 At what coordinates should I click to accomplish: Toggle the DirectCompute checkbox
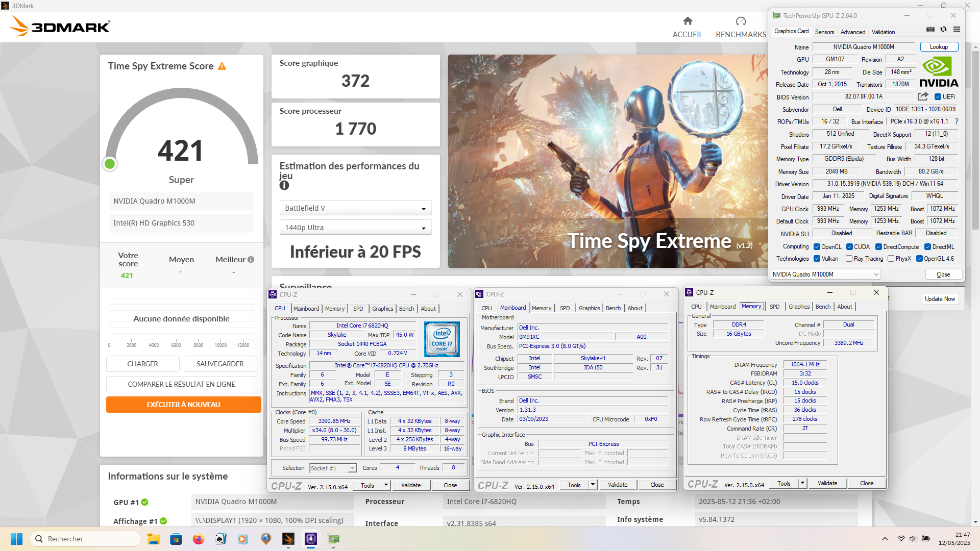coord(879,247)
